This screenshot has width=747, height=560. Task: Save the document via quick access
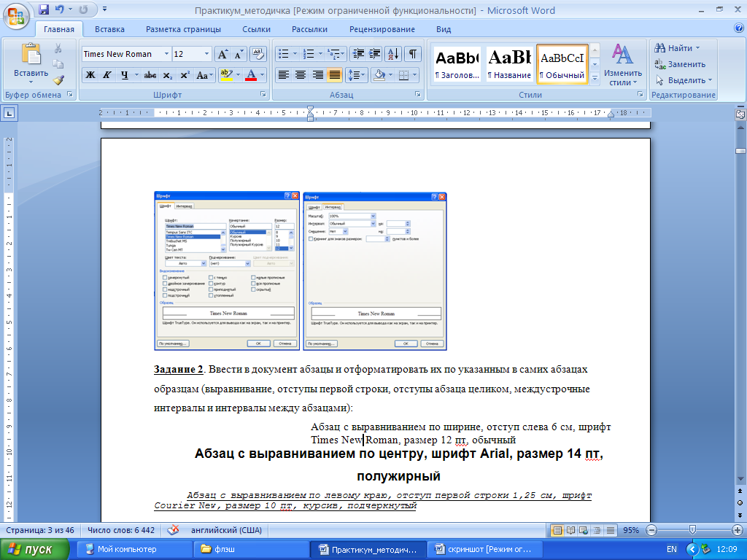(44, 9)
